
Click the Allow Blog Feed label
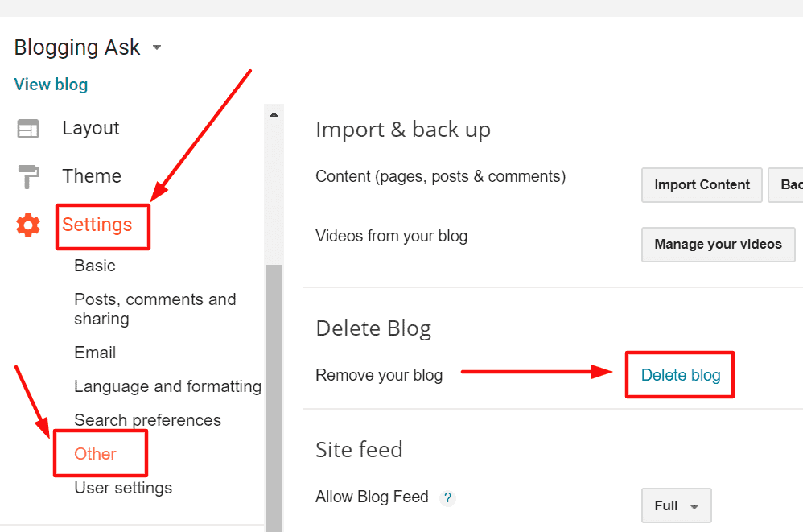click(372, 497)
